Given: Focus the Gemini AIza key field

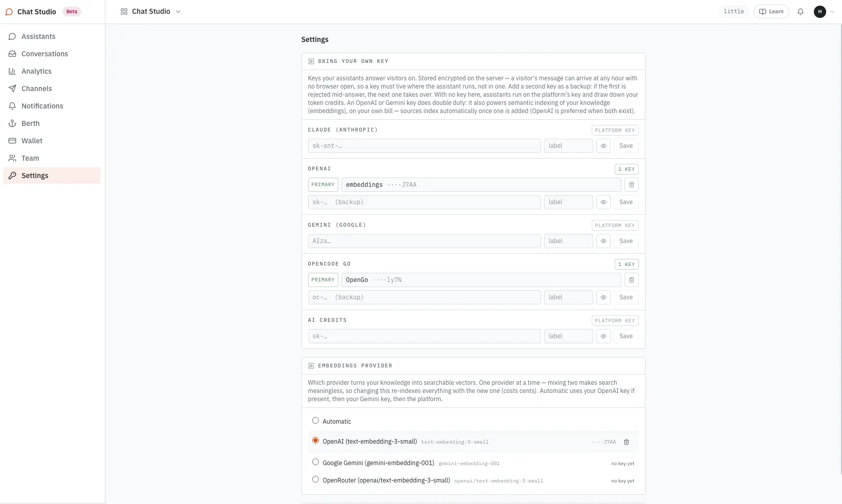Looking at the screenshot, I should (x=424, y=241).
